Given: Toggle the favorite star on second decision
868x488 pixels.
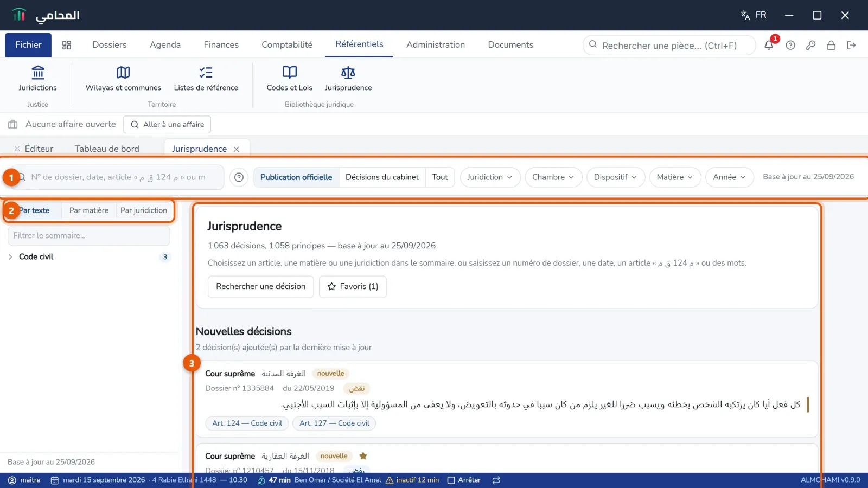Looking at the screenshot, I should [363, 456].
